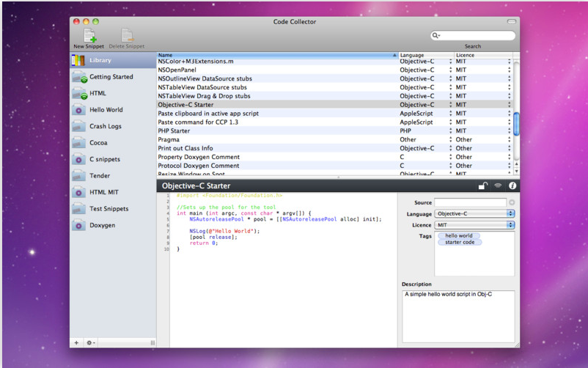Screen dimensions: 588x368
Task: Select 'Print out Class Info' snippet
Action: 335,148
